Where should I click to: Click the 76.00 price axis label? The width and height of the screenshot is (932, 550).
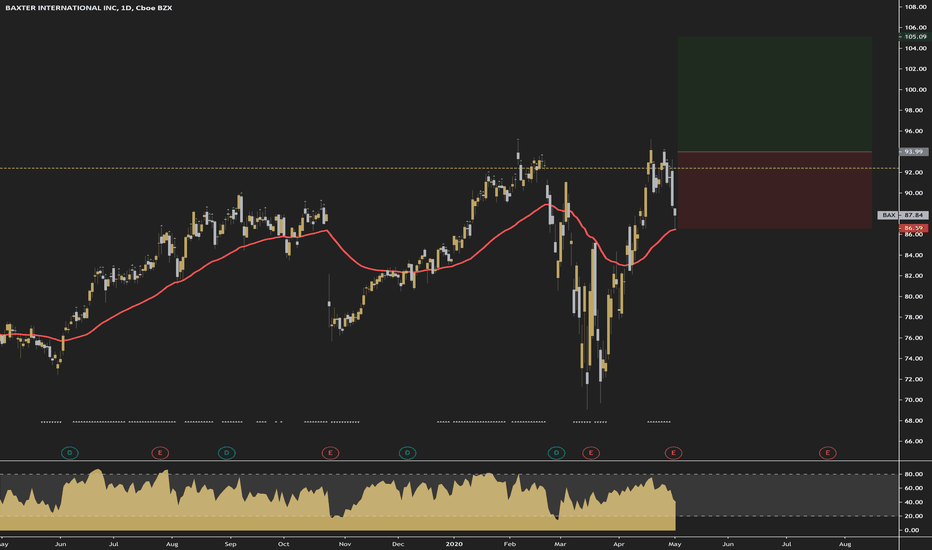point(915,338)
